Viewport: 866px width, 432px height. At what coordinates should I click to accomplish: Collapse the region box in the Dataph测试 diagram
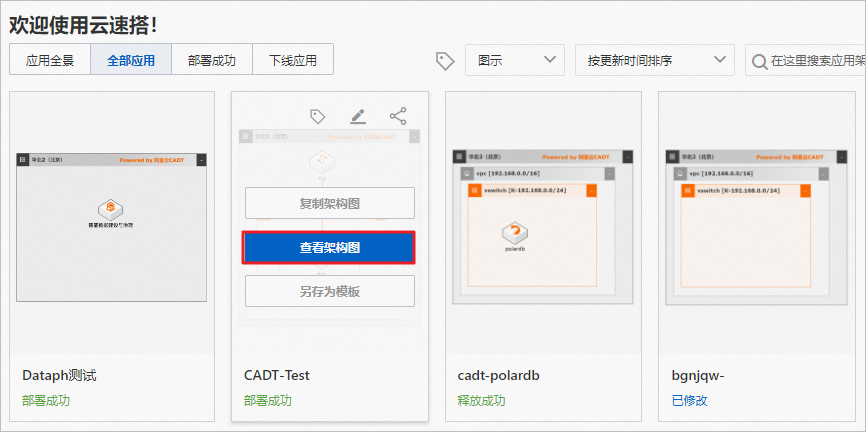(202, 160)
